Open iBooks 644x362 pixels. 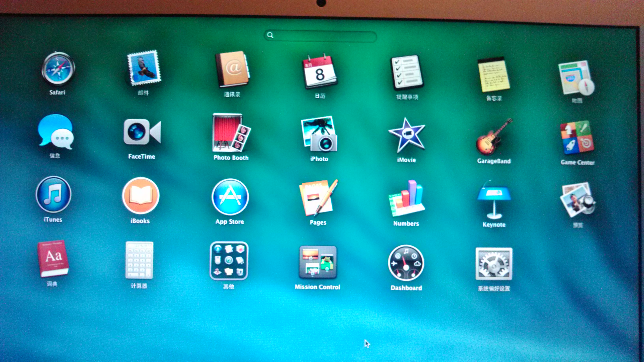click(141, 195)
